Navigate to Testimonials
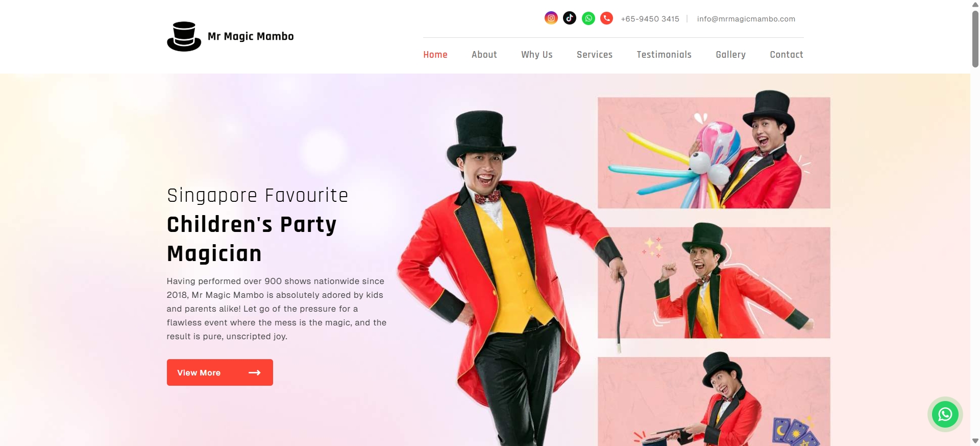This screenshot has height=446, width=980. click(664, 55)
